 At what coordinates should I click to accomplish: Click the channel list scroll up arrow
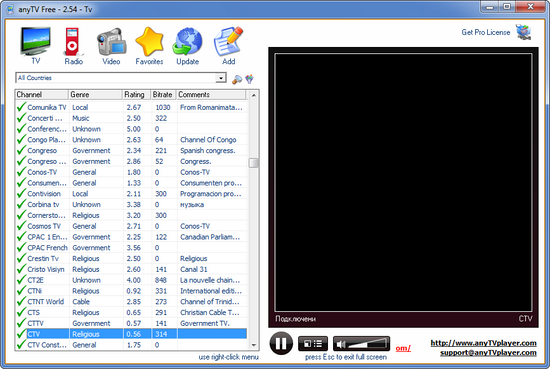tap(254, 95)
